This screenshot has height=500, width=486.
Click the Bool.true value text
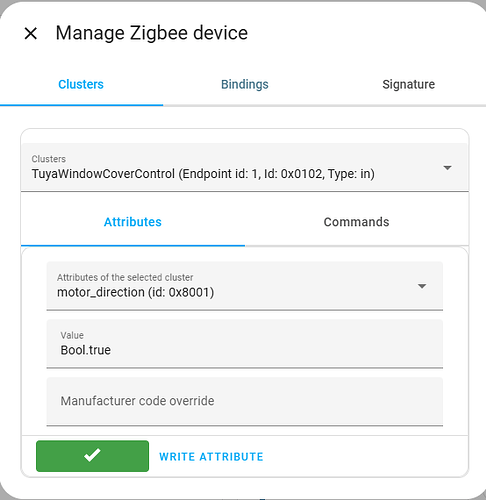point(86,350)
